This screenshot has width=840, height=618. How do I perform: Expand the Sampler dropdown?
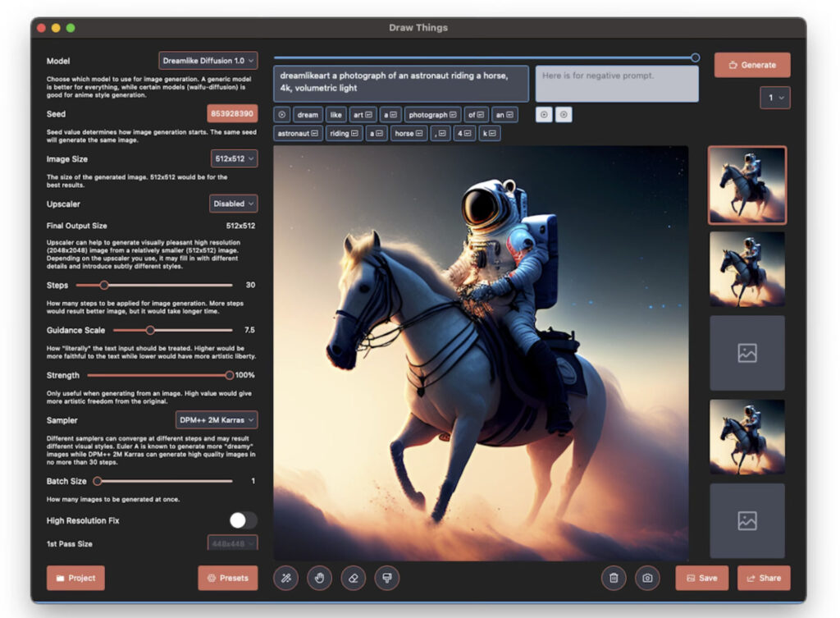pyautogui.click(x=216, y=420)
